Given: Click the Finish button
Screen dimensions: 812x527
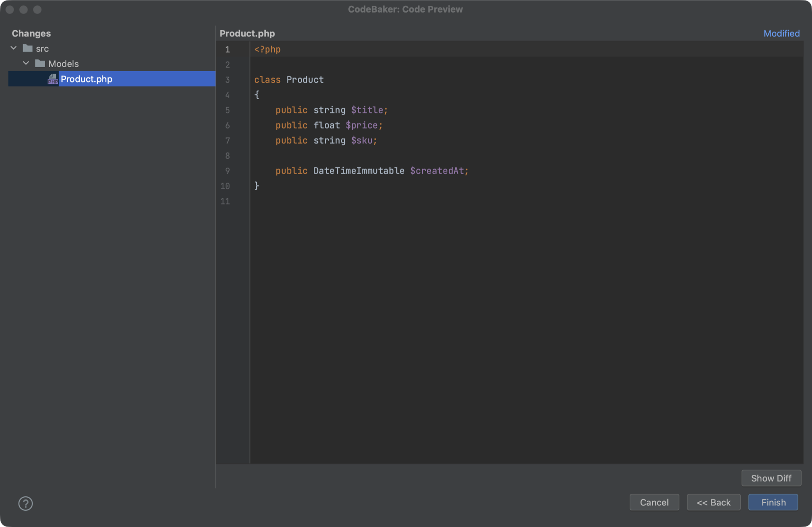Looking at the screenshot, I should (x=773, y=502).
